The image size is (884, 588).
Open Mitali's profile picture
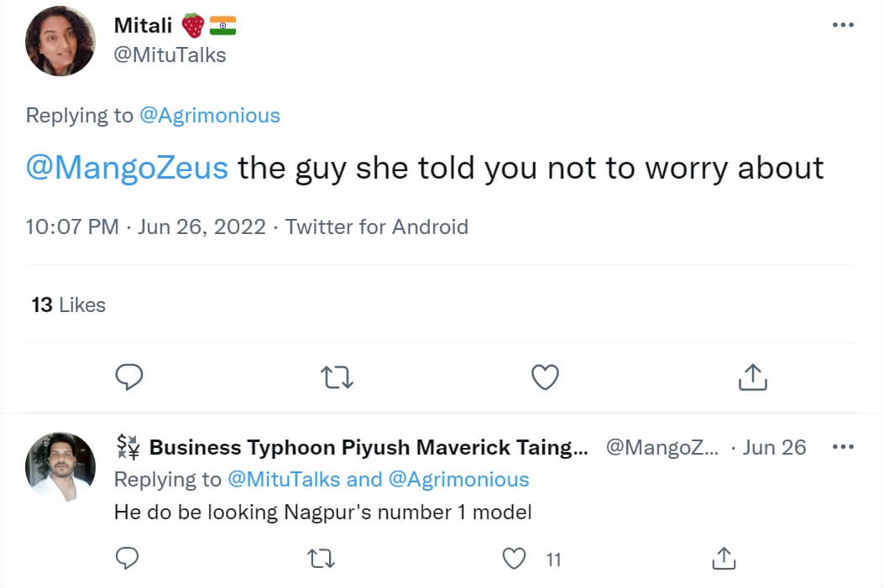(60, 41)
